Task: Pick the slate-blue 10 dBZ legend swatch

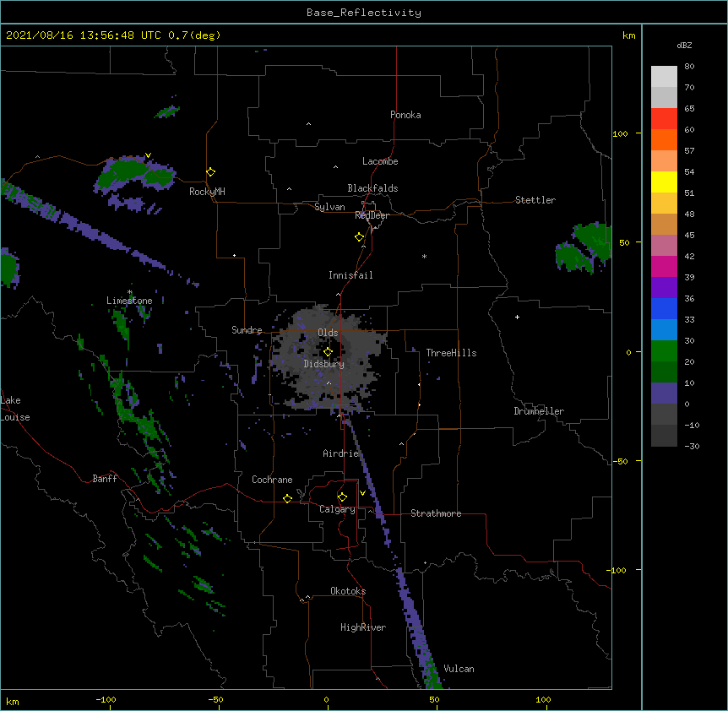Action: (x=664, y=393)
